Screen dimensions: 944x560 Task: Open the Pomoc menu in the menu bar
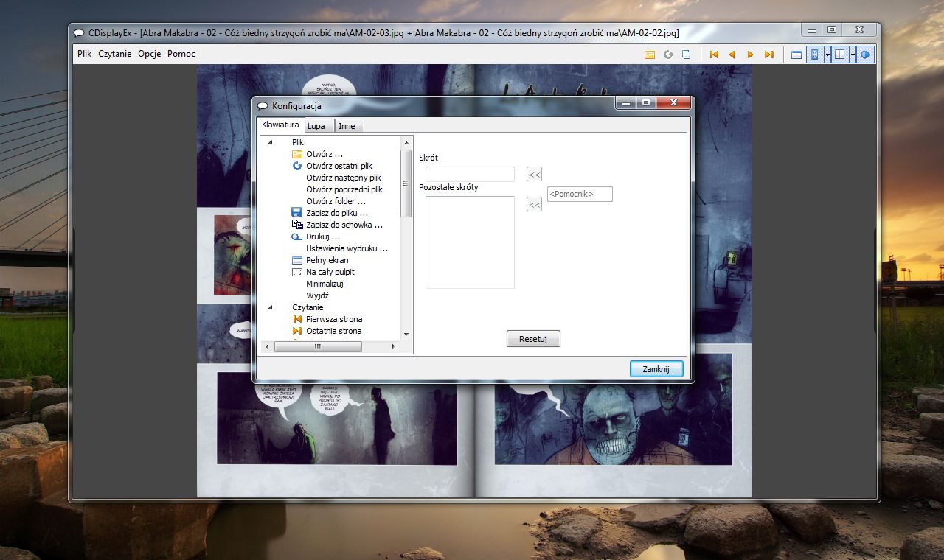click(x=181, y=54)
